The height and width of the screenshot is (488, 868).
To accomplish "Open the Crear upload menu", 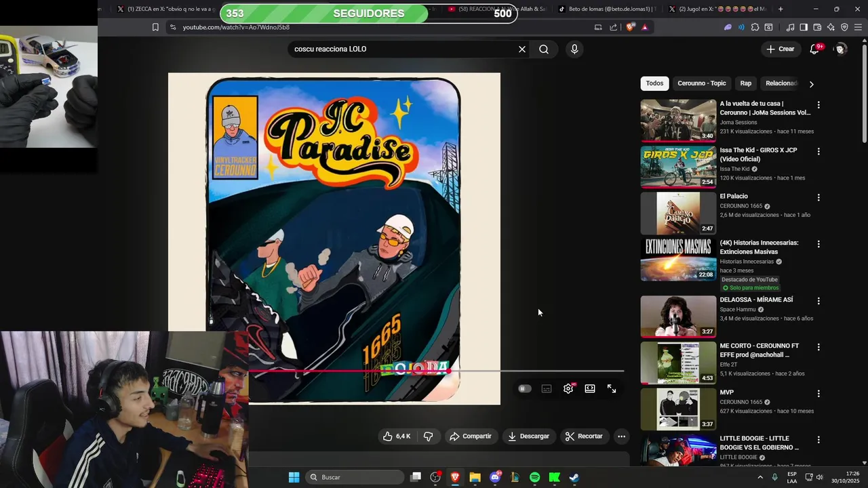I will coord(781,49).
